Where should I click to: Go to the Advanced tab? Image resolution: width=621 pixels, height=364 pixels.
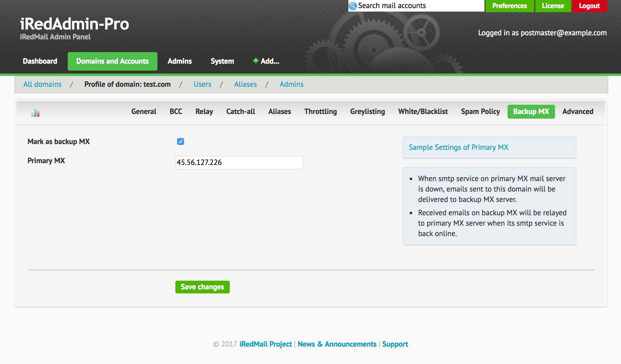click(578, 112)
